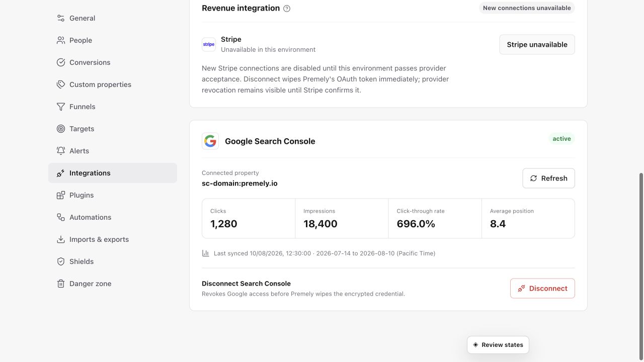Navigate to Custom properties
644x362 pixels.
pyautogui.click(x=113, y=84)
